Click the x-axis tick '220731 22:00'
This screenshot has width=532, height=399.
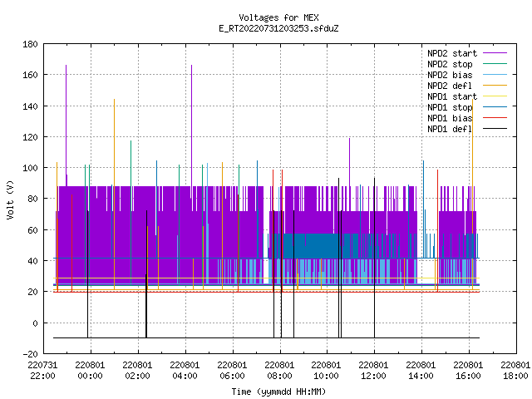pos(42,371)
